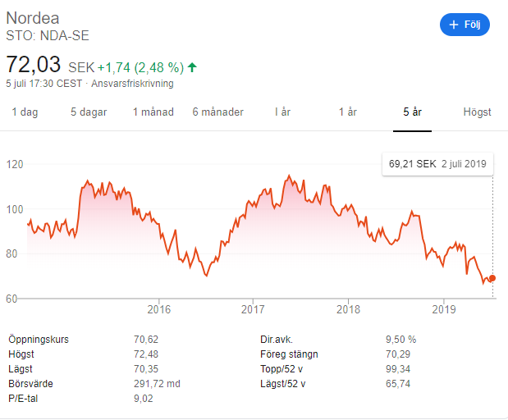Click the 72,03 current price
This screenshot has width=508, height=420.
click(34, 64)
